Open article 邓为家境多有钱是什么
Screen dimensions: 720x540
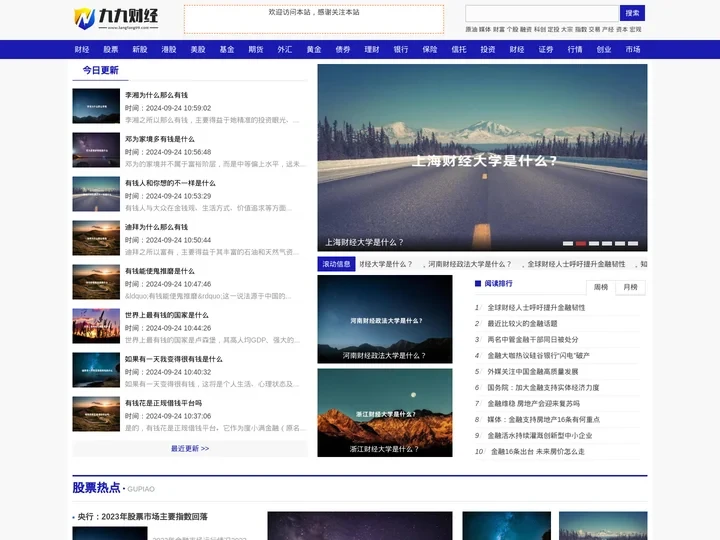tap(160, 139)
